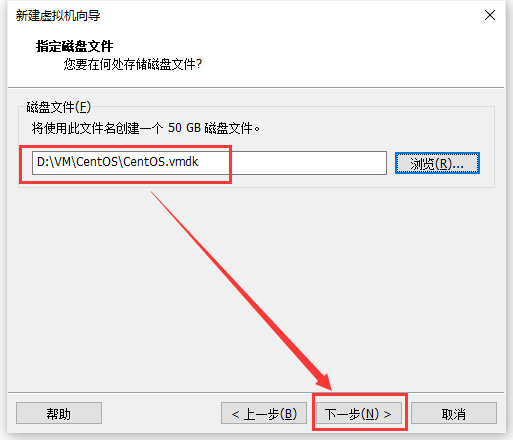Click the 取消 cancel button
Viewport: 513px width, 440px height.
point(454,413)
